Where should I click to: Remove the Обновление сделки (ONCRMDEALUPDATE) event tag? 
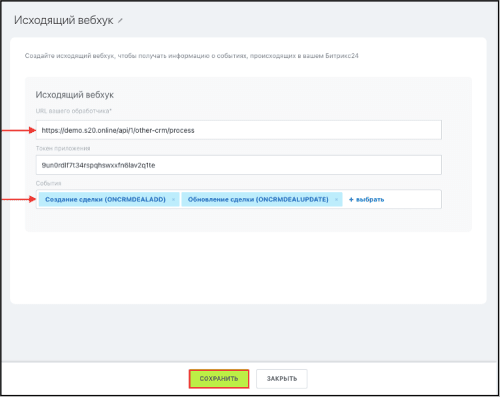point(336,200)
